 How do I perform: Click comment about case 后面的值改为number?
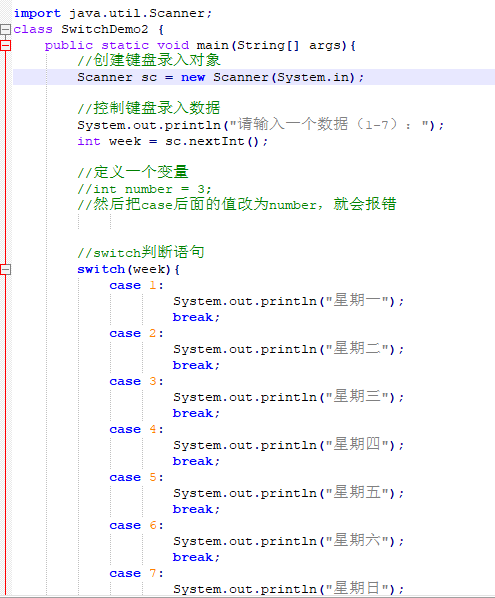(x=237, y=205)
